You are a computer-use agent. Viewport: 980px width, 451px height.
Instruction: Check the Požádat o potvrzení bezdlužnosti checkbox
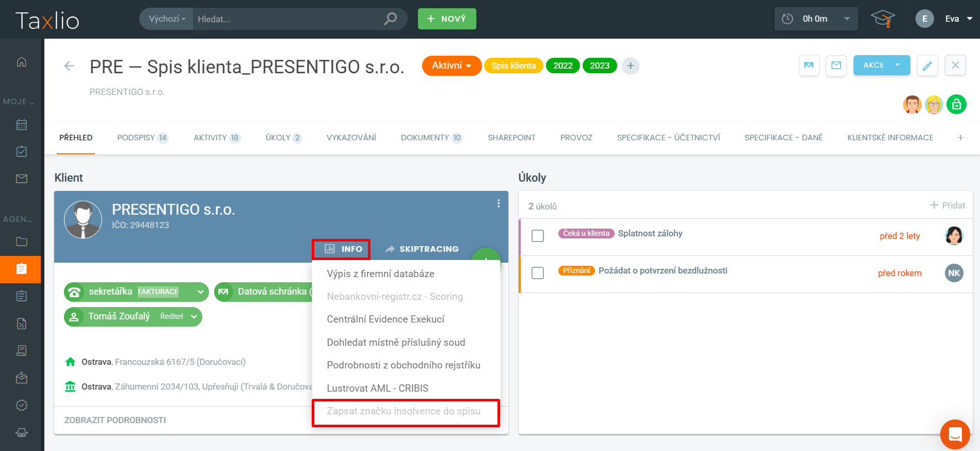click(538, 273)
